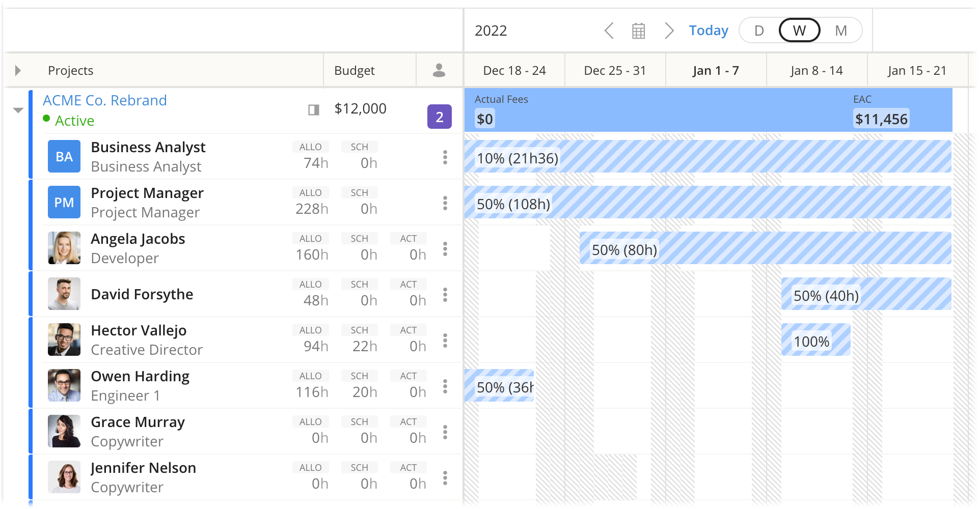Open the three-dot menu for Business Analyst

(445, 157)
